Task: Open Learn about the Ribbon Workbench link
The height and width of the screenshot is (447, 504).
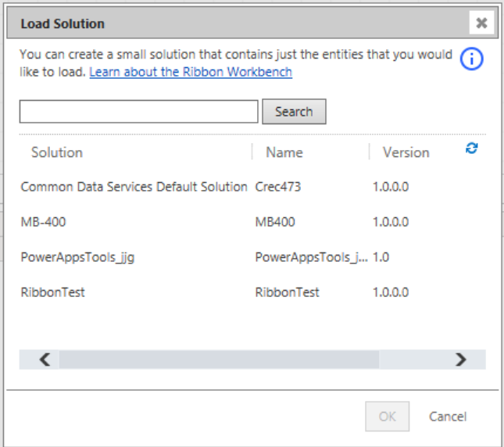Action: pyautogui.click(x=191, y=72)
